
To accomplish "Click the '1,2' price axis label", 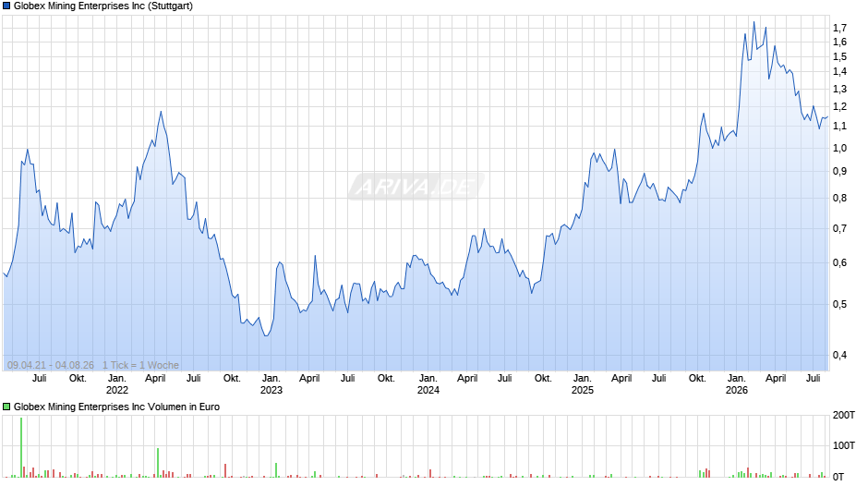I will [839, 106].
